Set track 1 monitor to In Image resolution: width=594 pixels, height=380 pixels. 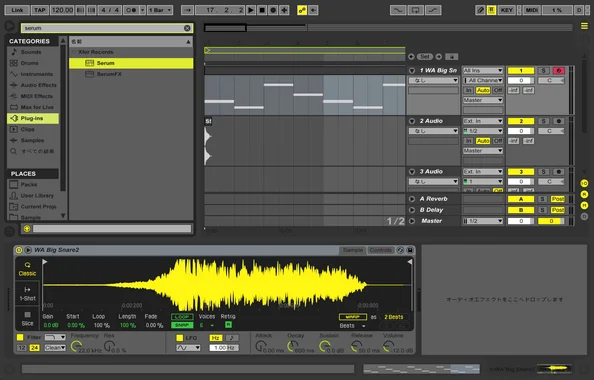469,90
